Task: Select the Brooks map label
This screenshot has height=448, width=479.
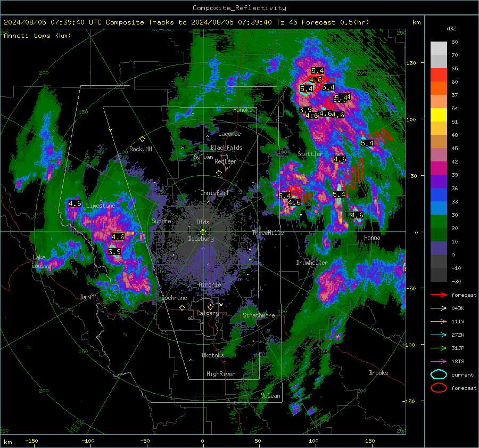Action: tap(378, 373)
